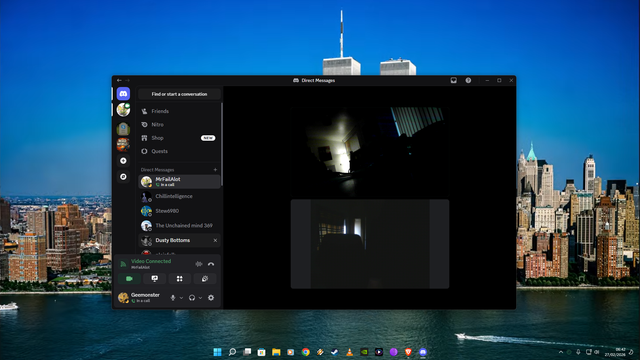Image resolution: width=640 pixels, height=360 pixels.
Task: Open output device options dropdown arrow
Action: (x=200, y=298)
